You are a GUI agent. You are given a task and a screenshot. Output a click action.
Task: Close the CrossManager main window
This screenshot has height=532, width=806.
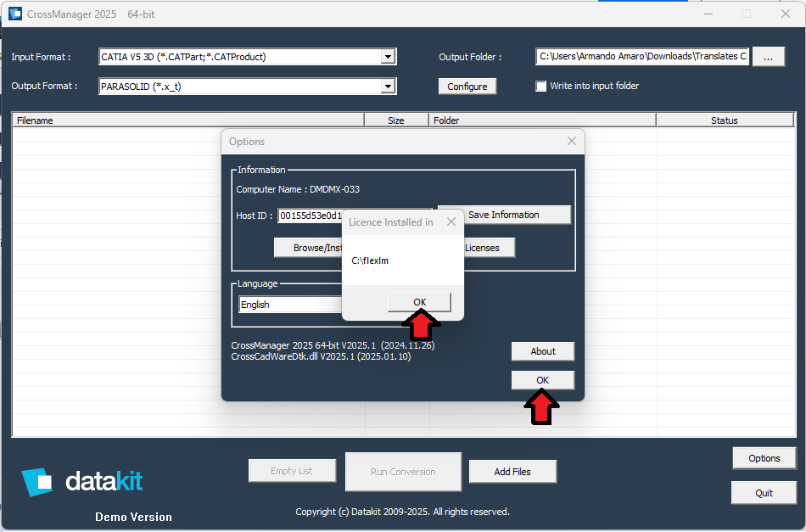[x=786, y=14]
